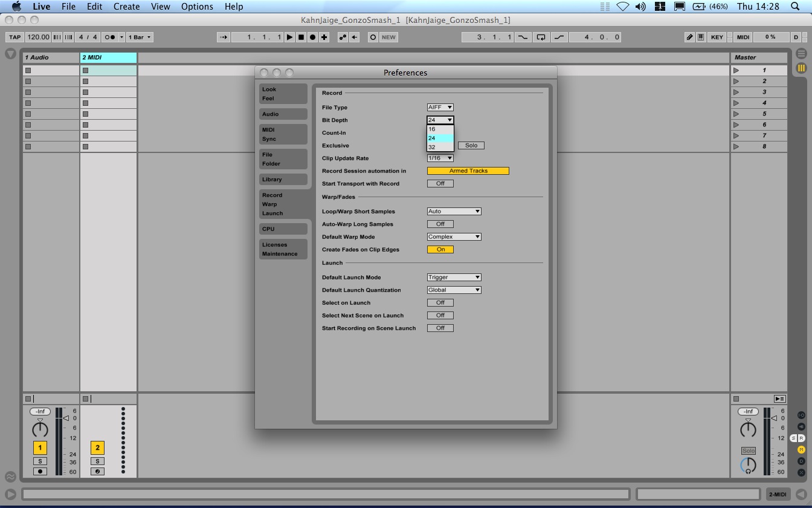This screenshot has width=812, height=508.
Task: Click the follow playback arrow icon
Action: pyautogui.click(x=223, y=37)
